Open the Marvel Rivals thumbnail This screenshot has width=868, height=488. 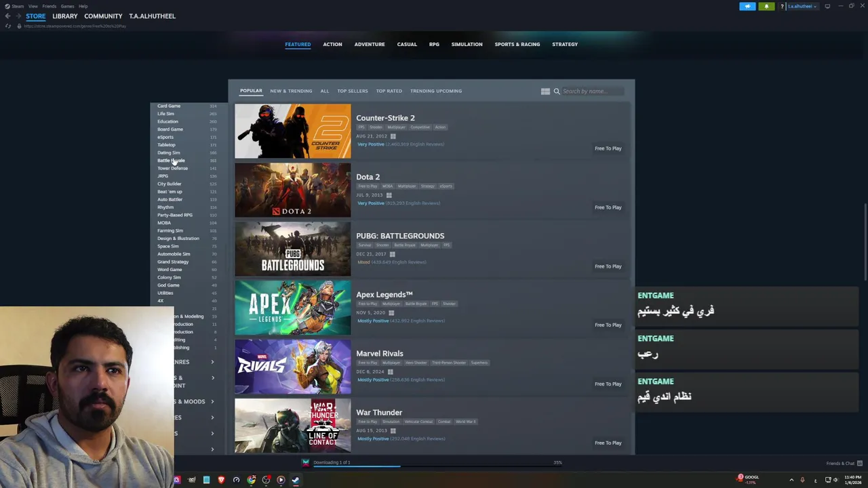click(x=293, y=367)
